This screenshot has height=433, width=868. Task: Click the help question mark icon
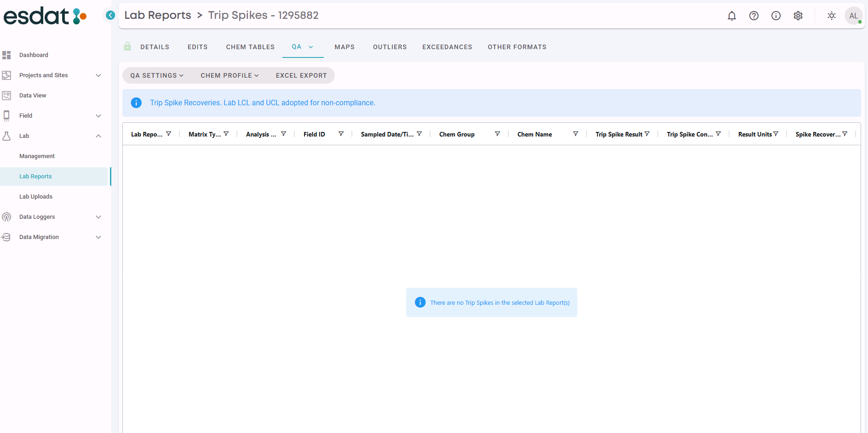[x=753, y=16]
